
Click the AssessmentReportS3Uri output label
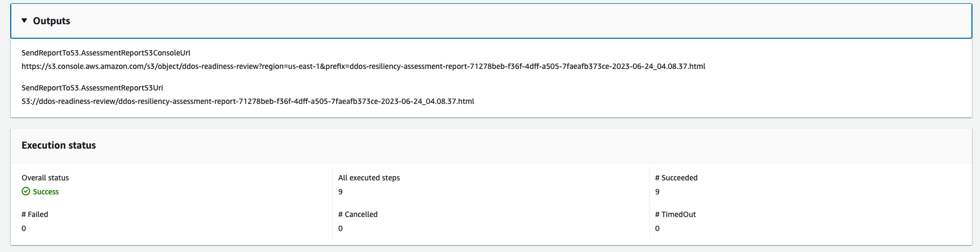pyautogui.click(x=92, y=88)
